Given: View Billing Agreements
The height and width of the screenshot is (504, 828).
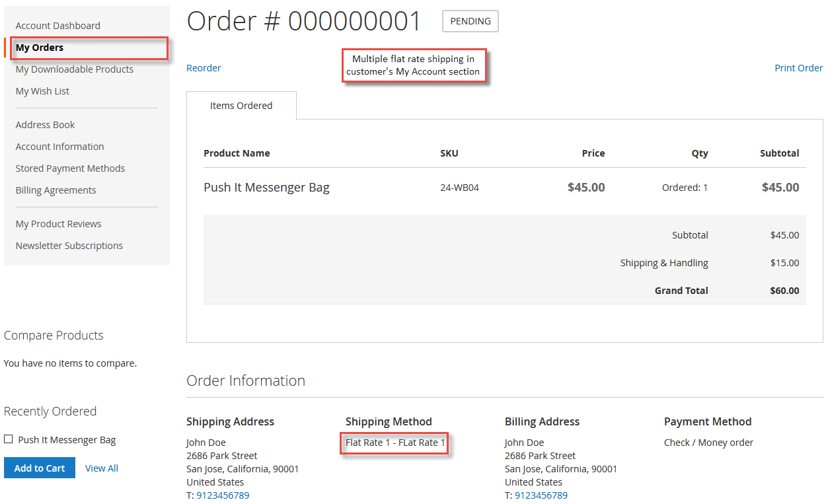Looking at the screenshot, I should pos(56,190).
